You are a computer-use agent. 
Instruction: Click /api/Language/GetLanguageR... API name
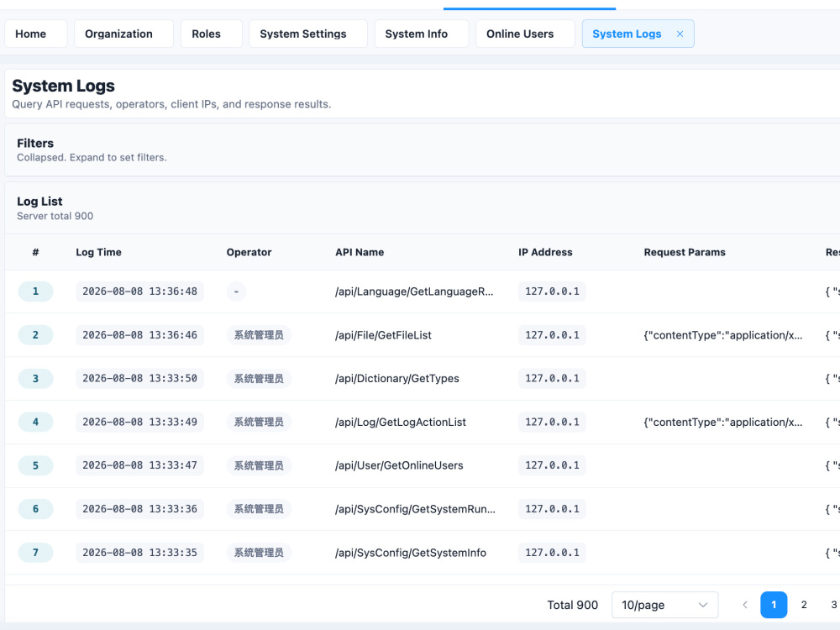414,291
